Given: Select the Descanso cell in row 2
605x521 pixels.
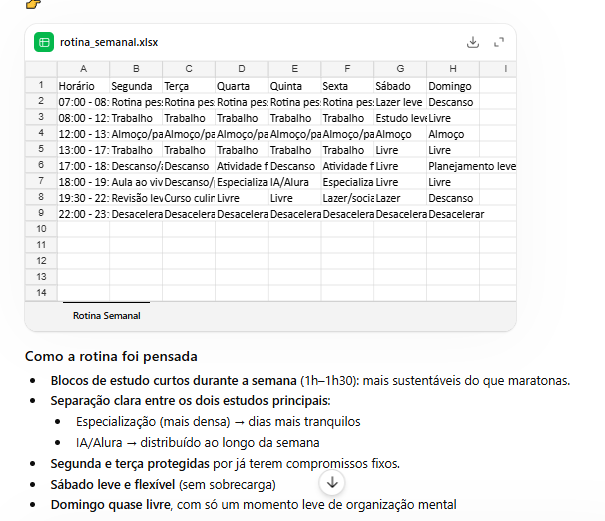Looking at the screenshot, I should click(453, 102).
